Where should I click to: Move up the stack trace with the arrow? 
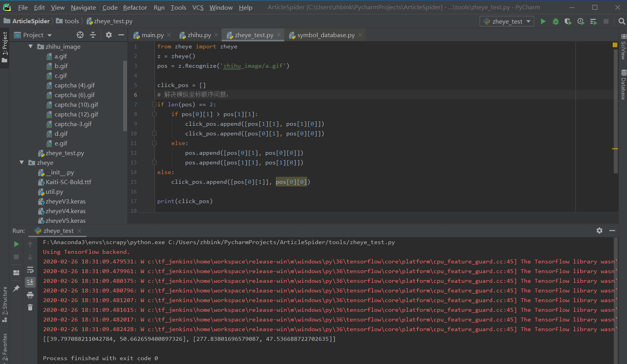point(30,244)
